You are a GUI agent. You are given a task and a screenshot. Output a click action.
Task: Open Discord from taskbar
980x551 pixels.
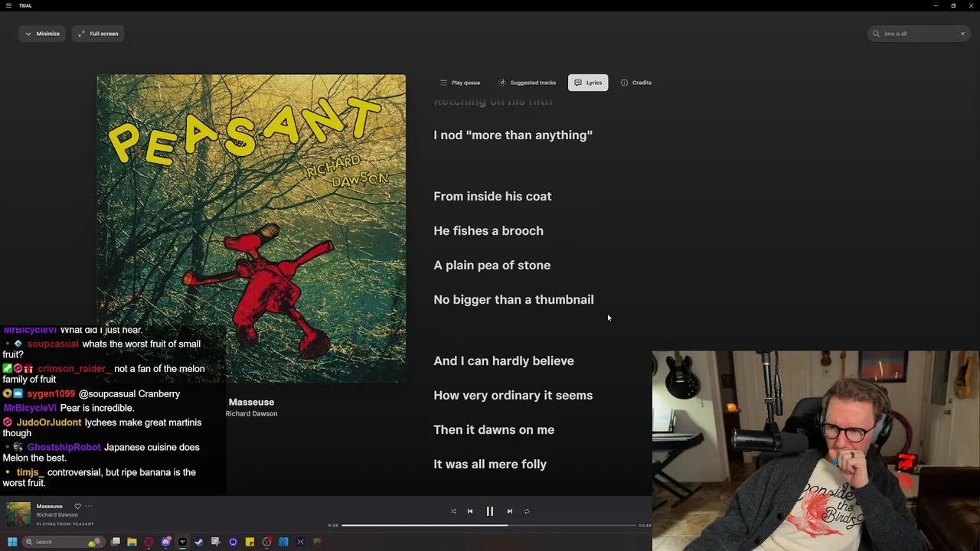(166, 542)
